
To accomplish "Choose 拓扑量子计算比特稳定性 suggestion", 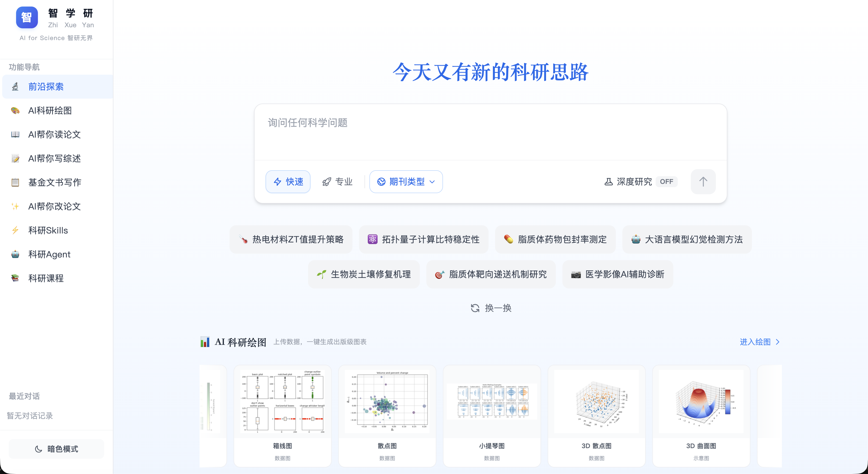I will click(424, 240).
